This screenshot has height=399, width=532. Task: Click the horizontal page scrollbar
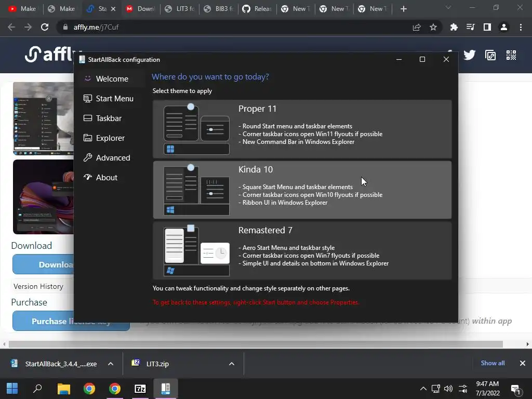tap(256, 344)
